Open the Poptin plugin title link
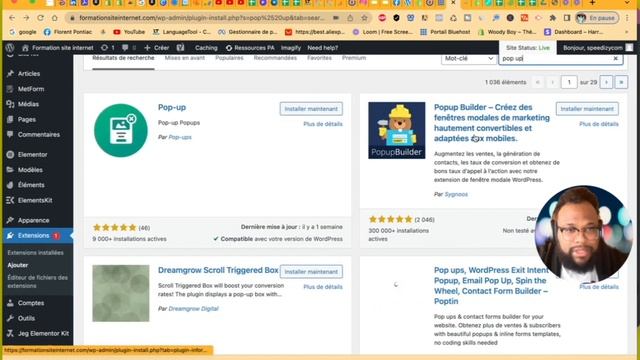Screen dimensions: 640x360 [x=491, y=286]
